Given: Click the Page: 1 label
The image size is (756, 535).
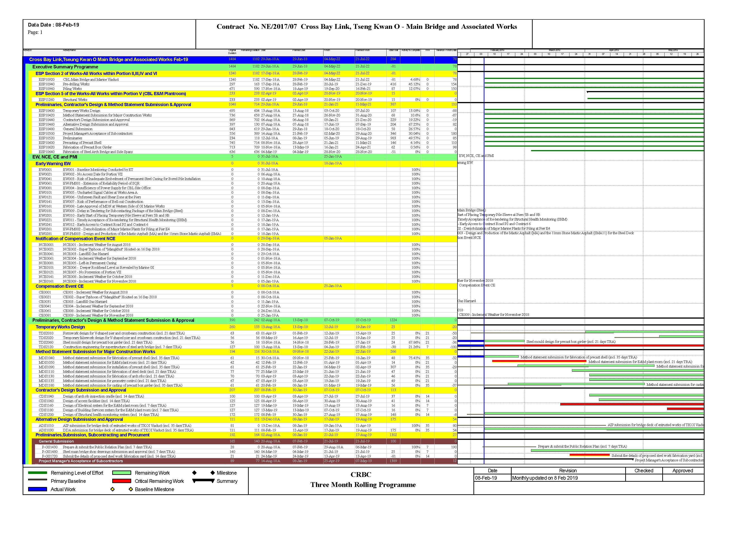Looking at the screenshot, I should click(35, 32).
